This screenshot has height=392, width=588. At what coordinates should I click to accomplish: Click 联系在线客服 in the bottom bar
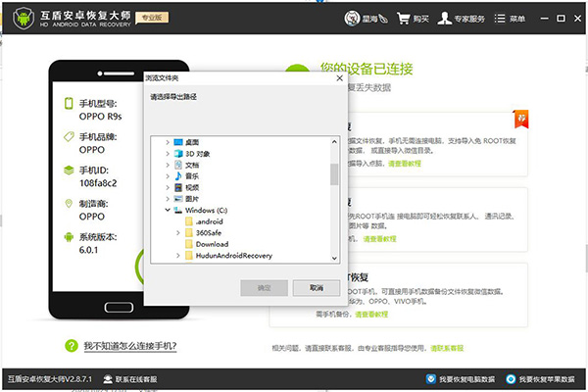[x=130, y=379]
